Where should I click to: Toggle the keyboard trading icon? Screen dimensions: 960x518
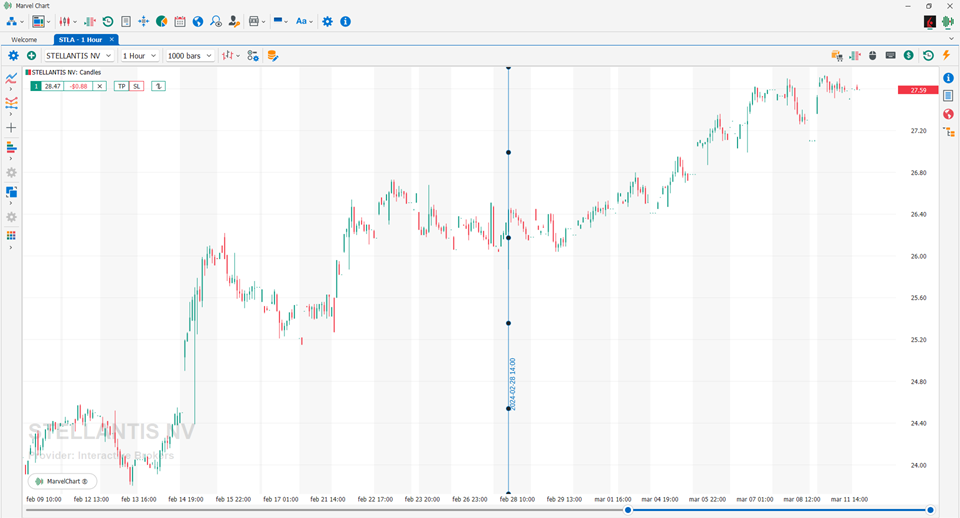pyautogui.click(x=891, y=56)
